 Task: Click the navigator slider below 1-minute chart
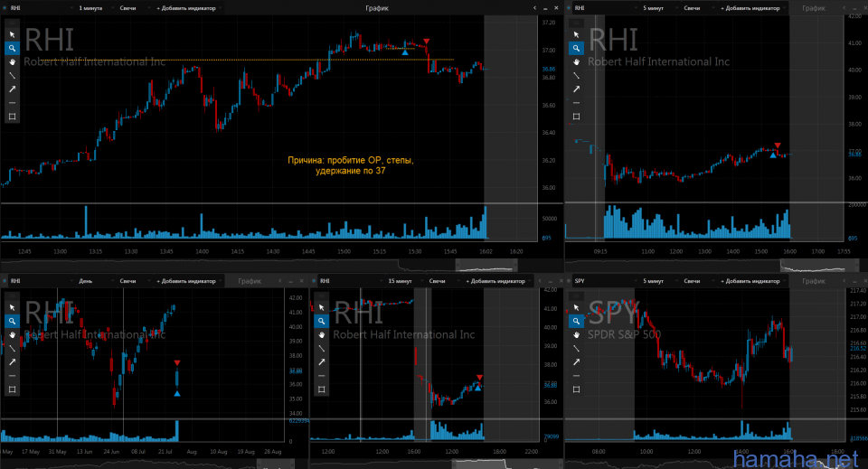[x=486, y=266]
